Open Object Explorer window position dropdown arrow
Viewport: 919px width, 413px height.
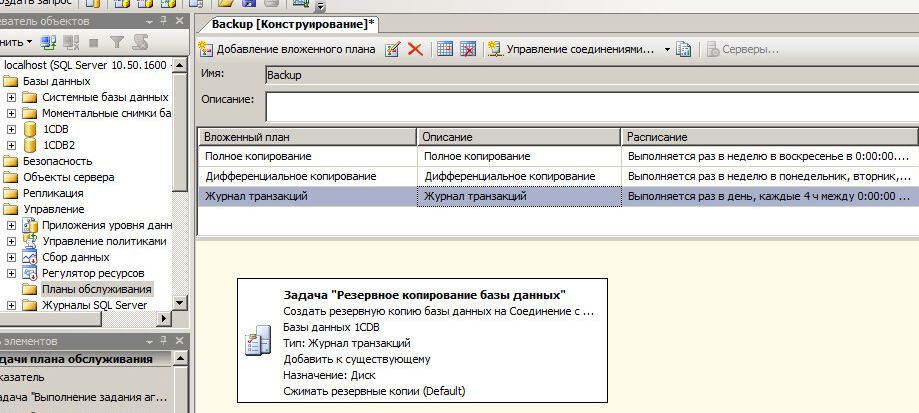148,21
